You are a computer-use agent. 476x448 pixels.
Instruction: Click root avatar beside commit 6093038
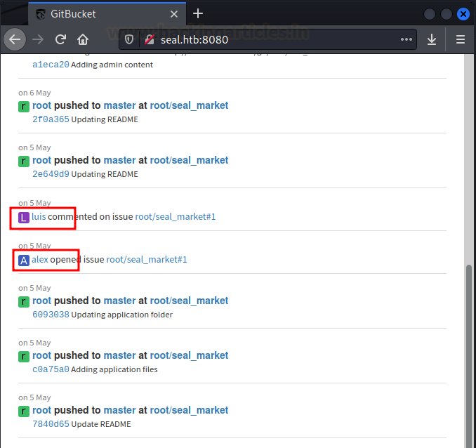(x=24, y=302)
